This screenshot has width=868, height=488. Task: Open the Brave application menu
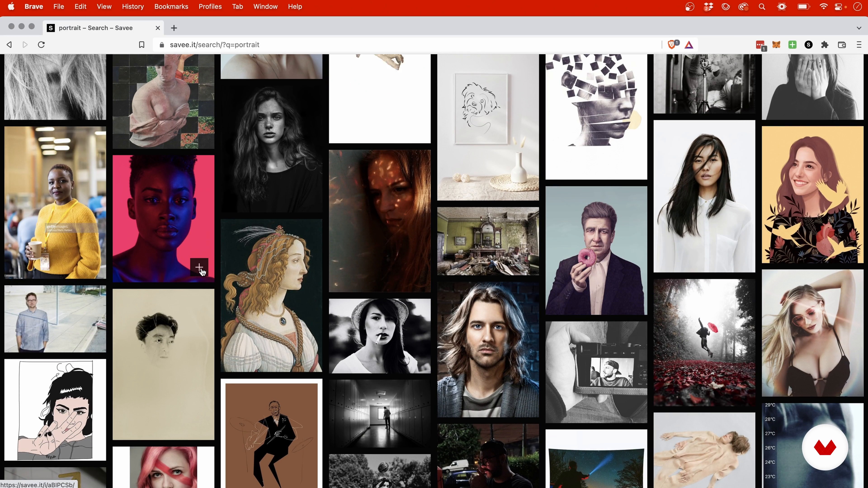34,6
